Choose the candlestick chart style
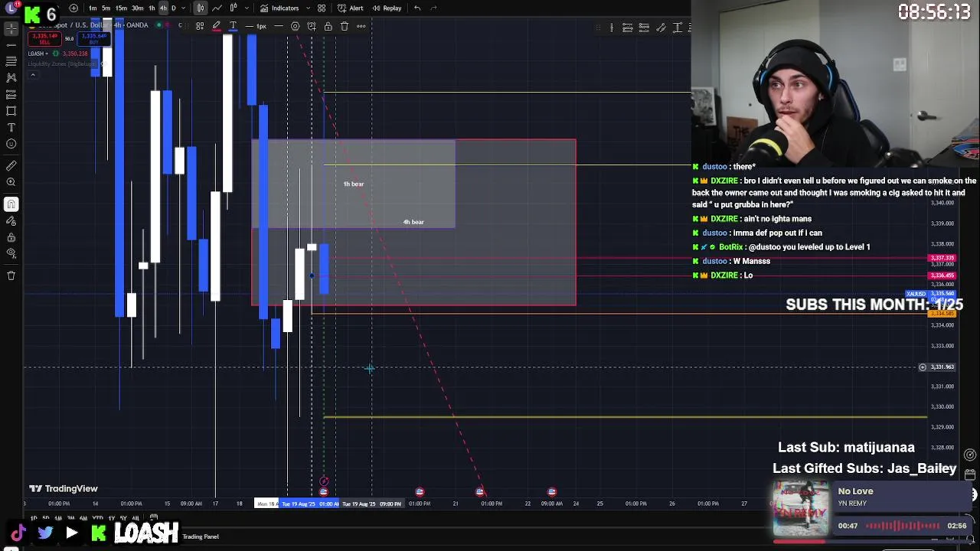Screen dimensions: 980x551 [x=201, y=8]
